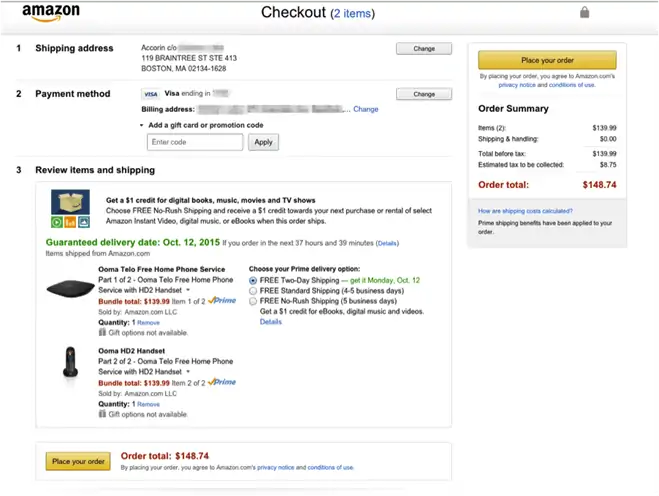
Task: Click the promotion code Enter code field
Action: pos(195,142)
